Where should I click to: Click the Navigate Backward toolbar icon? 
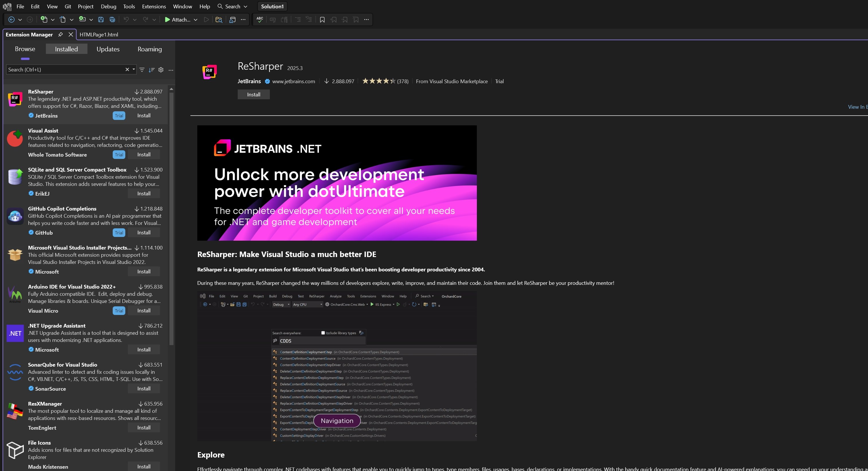(x=11, y=20)
